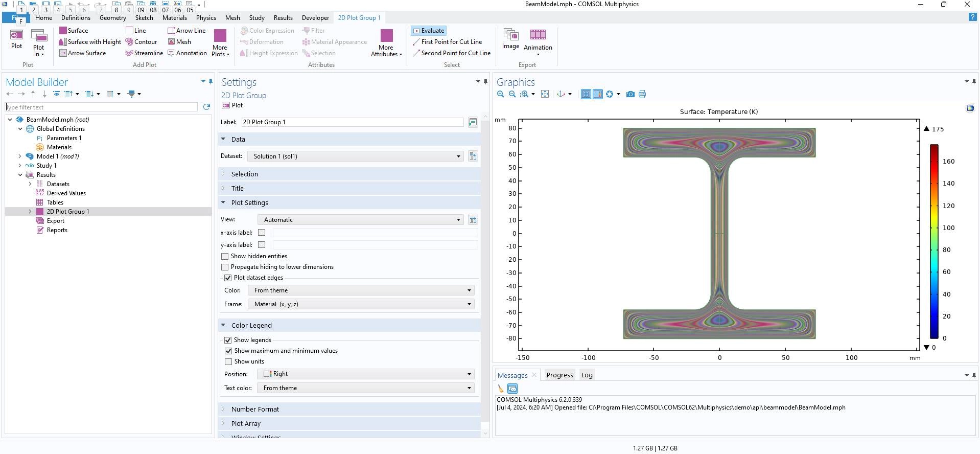The image size is (980, 454).
Task: Go to previous node in Model Builder
Action: [x=10, y=94]
